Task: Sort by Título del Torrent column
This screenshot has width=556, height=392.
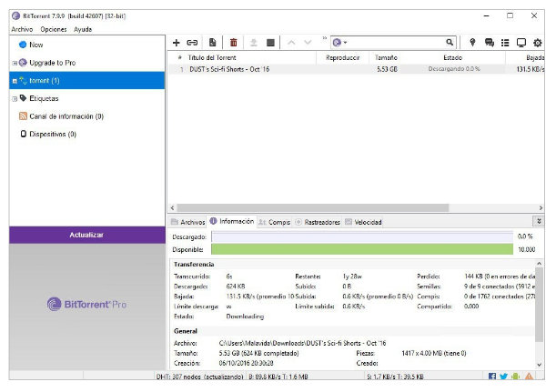Action: click(x=212, y=57)
